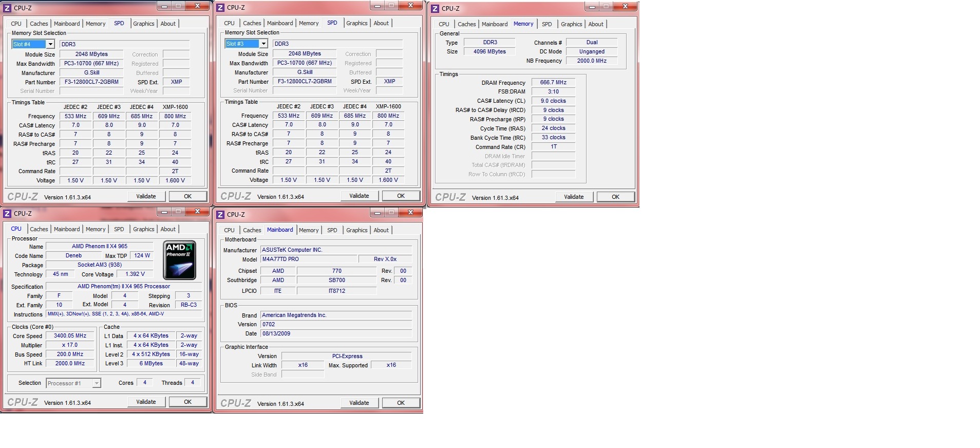Click Validate in the processor window
Image resolution: width=980 pixels, height=448 pixels.
146,402
